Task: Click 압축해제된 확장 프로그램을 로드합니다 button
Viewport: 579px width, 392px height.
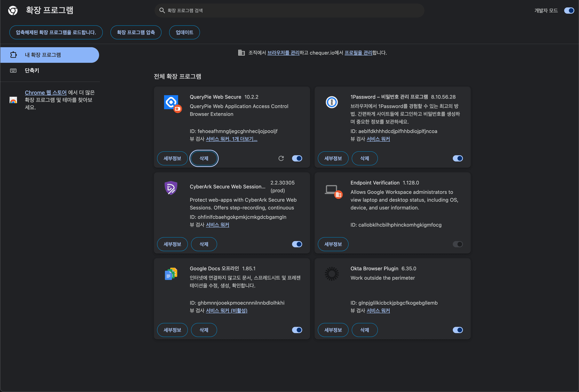Action: 56,32
